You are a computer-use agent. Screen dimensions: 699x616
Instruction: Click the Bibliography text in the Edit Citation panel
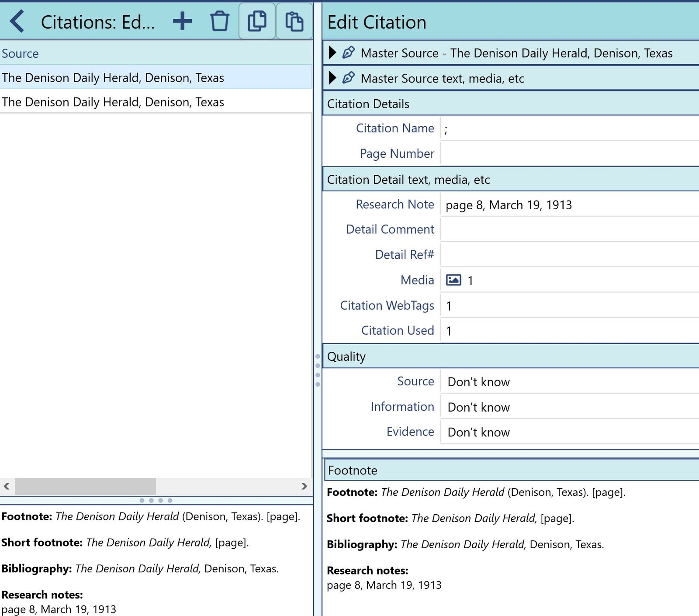click(465, 544)
